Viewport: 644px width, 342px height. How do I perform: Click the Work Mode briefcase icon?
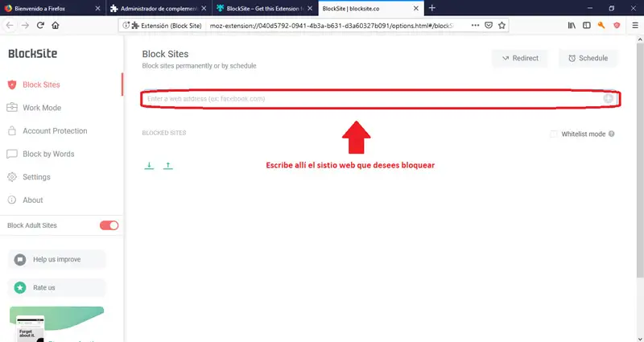pos(12,108)
